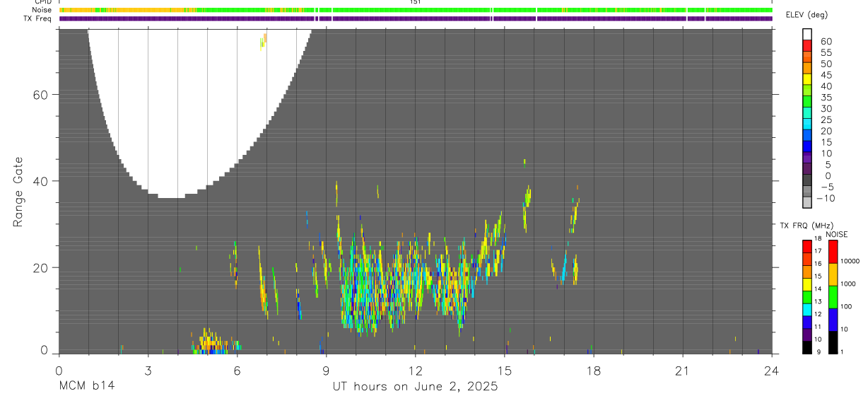Select the white top swatch in ELEV legend
868x401 pixels.
click(x=807, y=35)
